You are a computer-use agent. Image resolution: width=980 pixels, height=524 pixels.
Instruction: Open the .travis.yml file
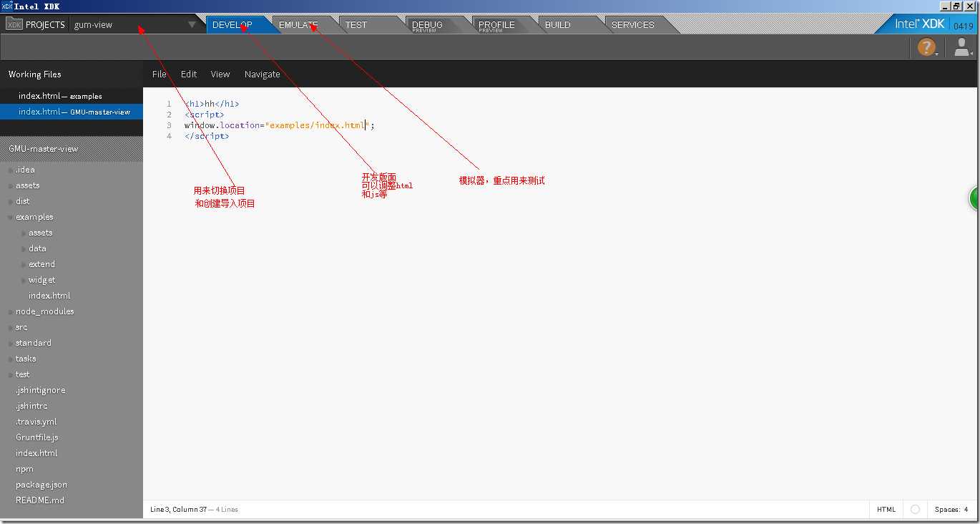36,422
